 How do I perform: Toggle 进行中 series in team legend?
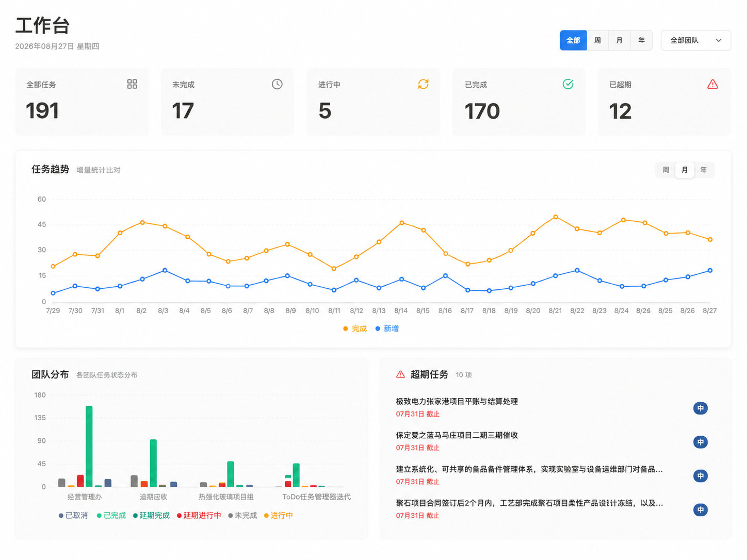[x=278, y=515]
